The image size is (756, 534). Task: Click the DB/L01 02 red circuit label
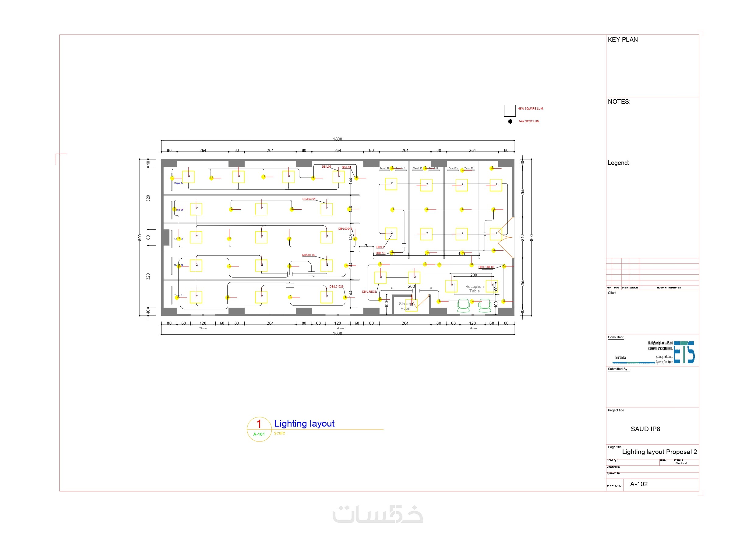pos(308,255)
